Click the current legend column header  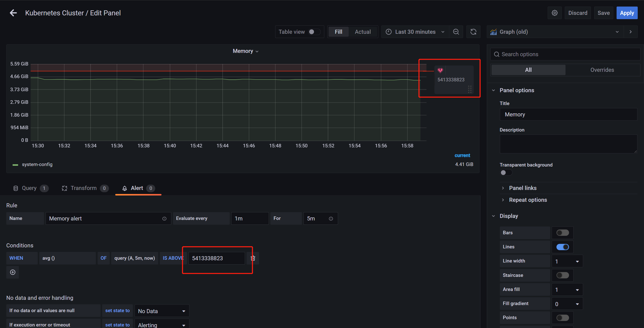[x=462, y=156]
